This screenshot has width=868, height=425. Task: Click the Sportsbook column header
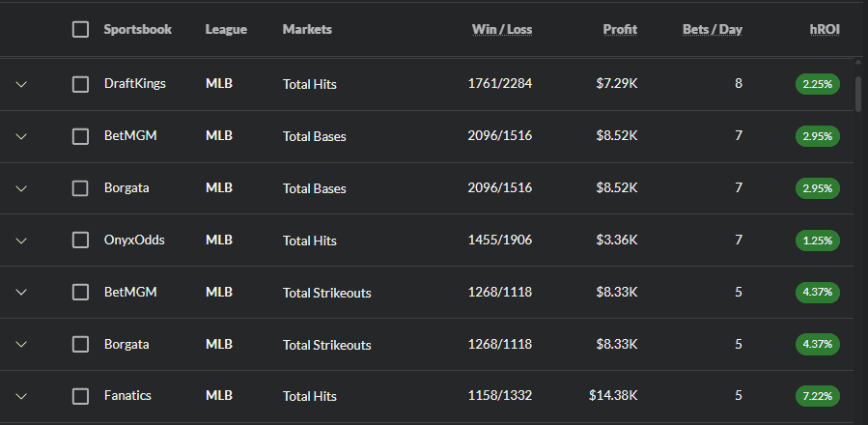point(138,29)
